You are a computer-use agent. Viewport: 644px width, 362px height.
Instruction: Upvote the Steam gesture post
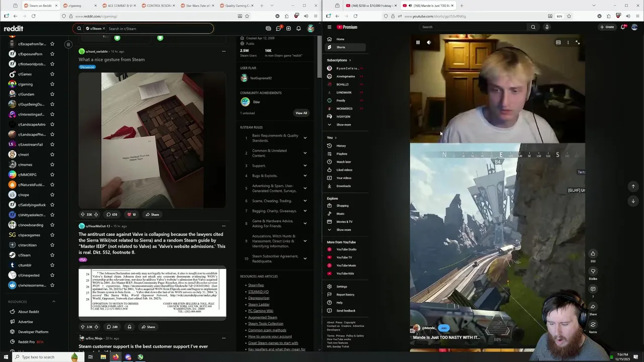click(83, 215)
